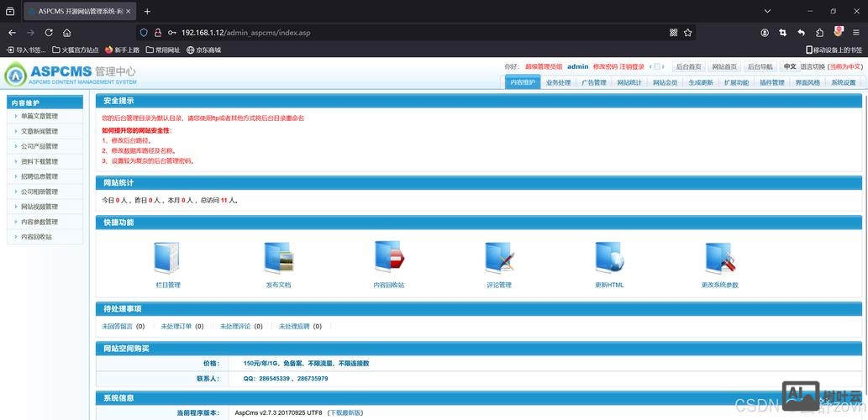Open the 更改系统参数 shortcut icon
Image resolution: width=868 pixels, height=420 pixels.
point(719,258)
